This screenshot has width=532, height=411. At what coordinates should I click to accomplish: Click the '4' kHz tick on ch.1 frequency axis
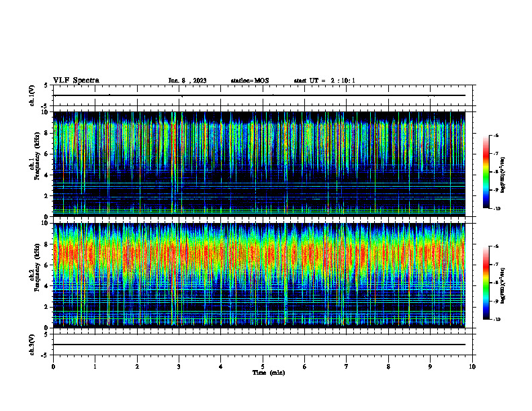pyautogui.click(x=47, y=175)
